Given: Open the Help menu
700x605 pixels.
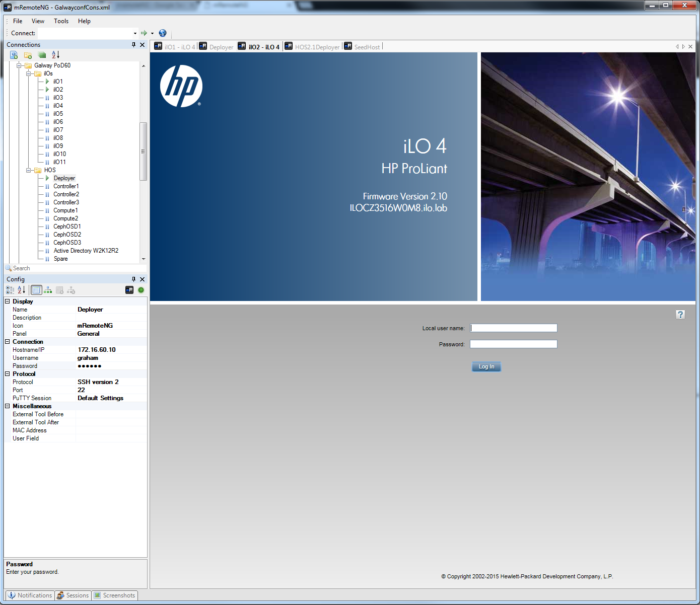Looking at the screenshot, I should (84, 21).
